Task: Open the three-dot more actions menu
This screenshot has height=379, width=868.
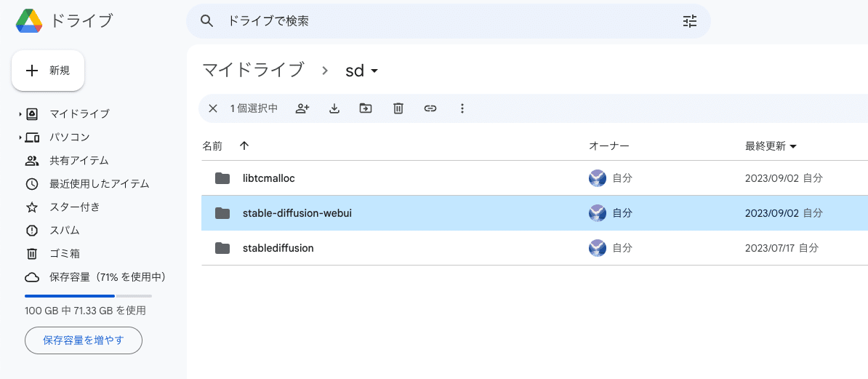Action: point(462,108)
